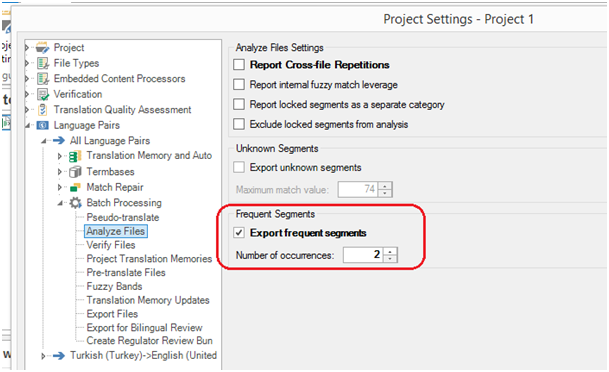Enable Report Cross-file Repetitions checkbox
Image resolution: width=609 pixels, height=372 pixels.
(x=239, y=64)
